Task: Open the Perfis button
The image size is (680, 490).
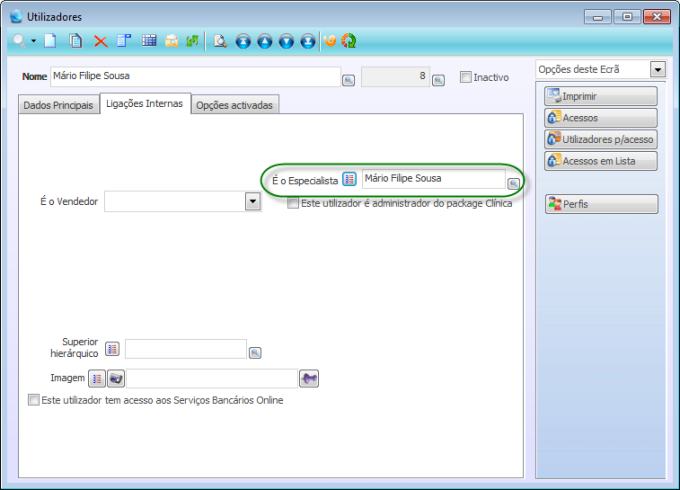Action: (601, 204)
